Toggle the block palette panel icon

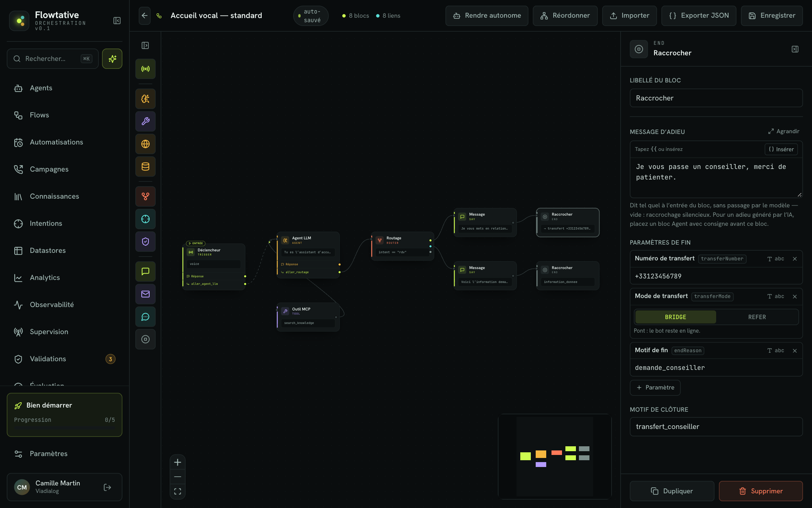[x=145, y=46]
